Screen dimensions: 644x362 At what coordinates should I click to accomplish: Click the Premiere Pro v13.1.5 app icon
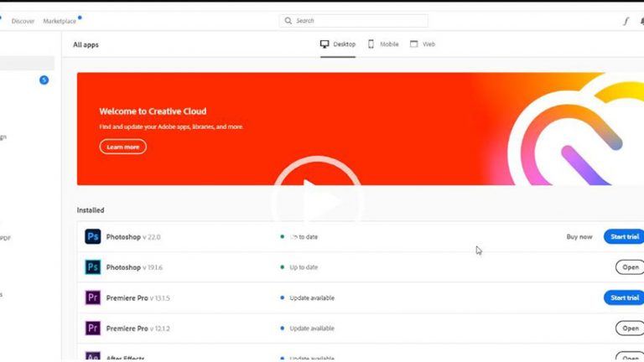93,297
